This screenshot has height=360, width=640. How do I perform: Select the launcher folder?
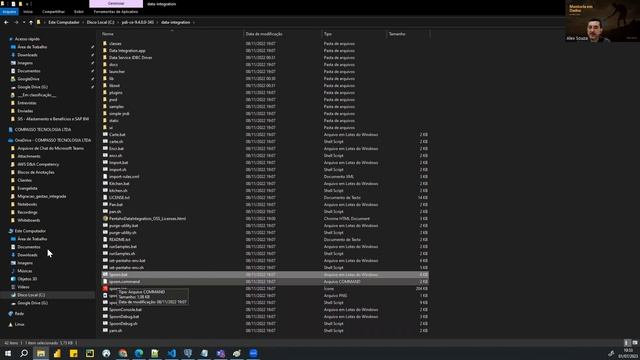tap(117, 71)
